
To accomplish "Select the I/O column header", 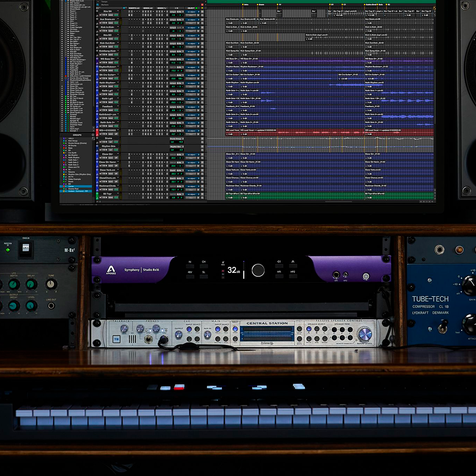I will pyautogui.click(x=177, y=8).
